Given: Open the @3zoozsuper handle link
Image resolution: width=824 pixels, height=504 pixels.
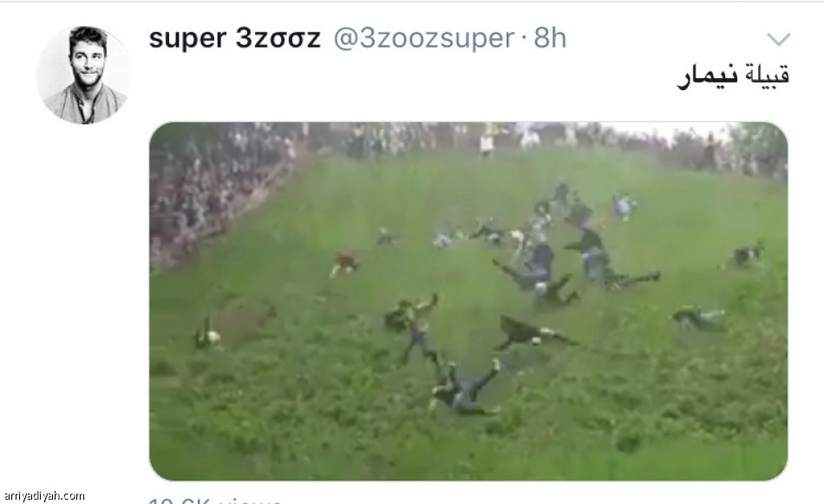Looking at the screenshot, I should pos(423,39).
